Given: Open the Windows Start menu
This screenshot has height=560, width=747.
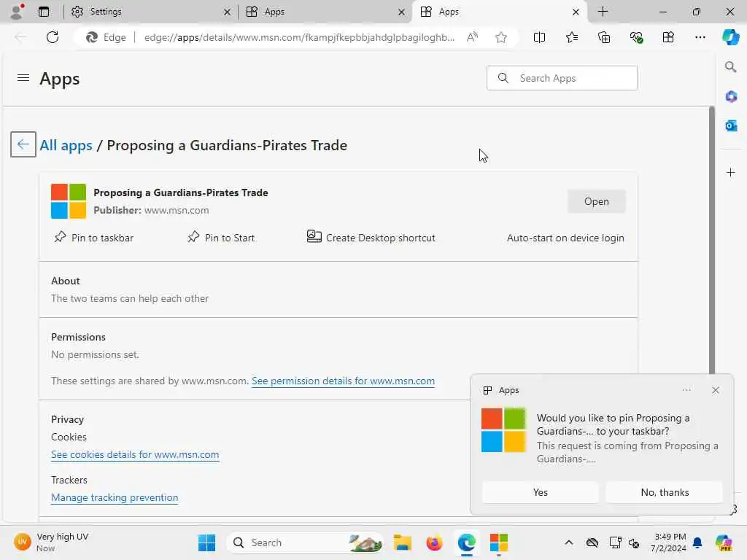Looking at the screenshot, I should click(206, 542).
